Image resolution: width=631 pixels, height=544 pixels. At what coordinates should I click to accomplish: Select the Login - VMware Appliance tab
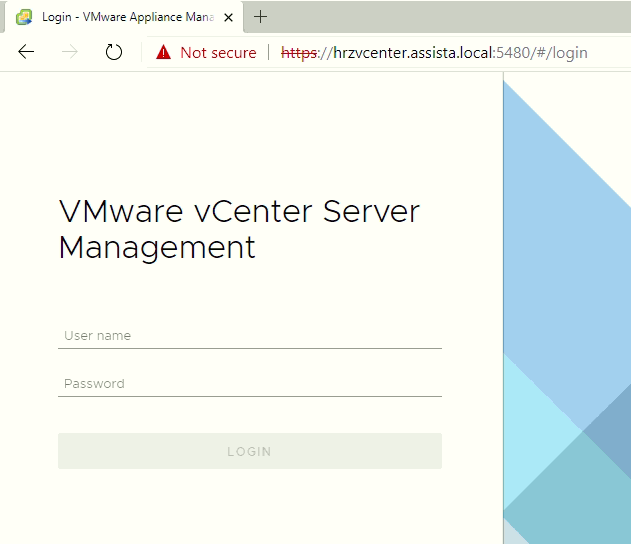123,17
